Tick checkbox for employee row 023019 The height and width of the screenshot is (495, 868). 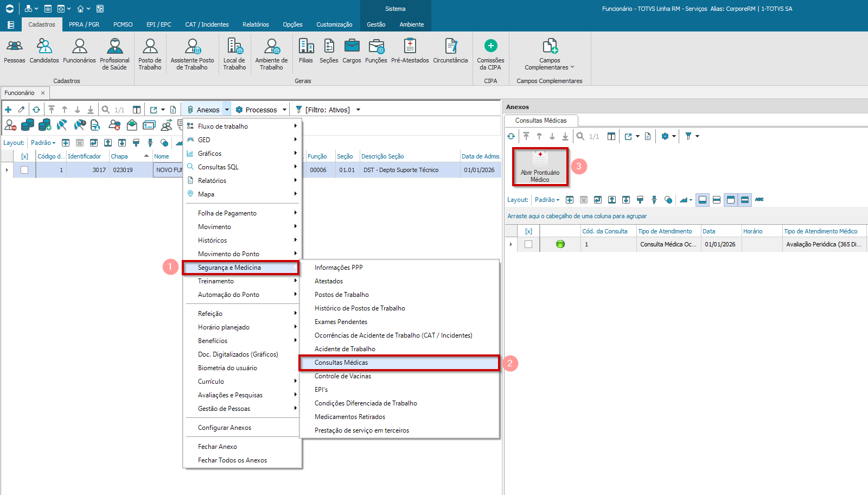24,170
